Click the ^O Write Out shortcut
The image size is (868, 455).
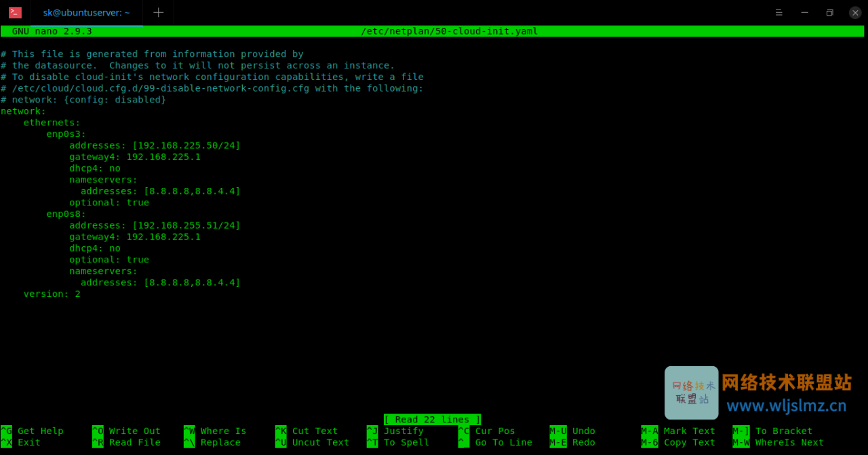click(x=126, y=431)
